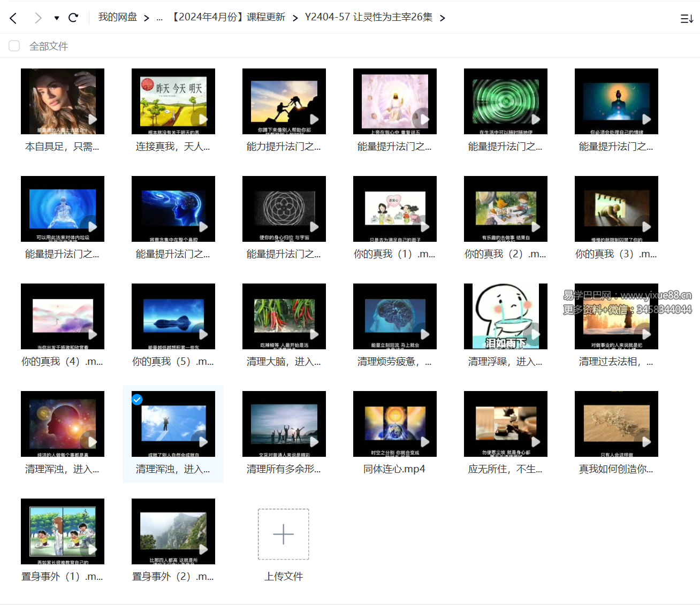Open the 置身事外（2）video file
Screen dimensions: 700x605
coord(173,531)
